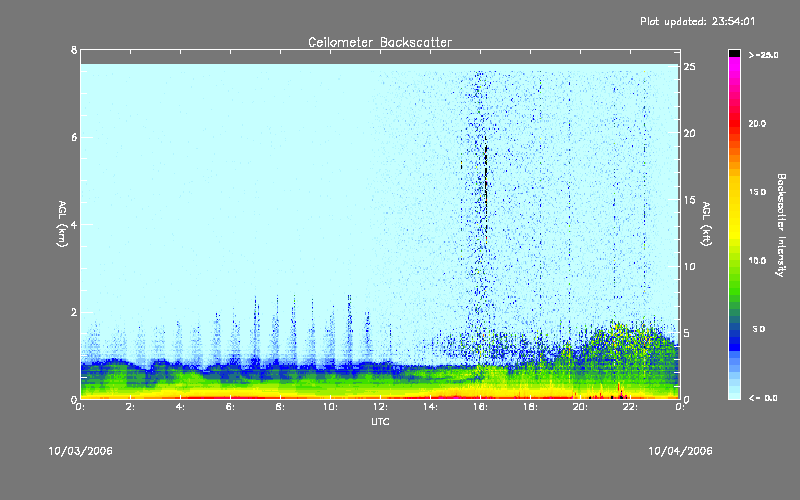
Task: Click the "5" kft tick on right axis
Action: [687, 333]
